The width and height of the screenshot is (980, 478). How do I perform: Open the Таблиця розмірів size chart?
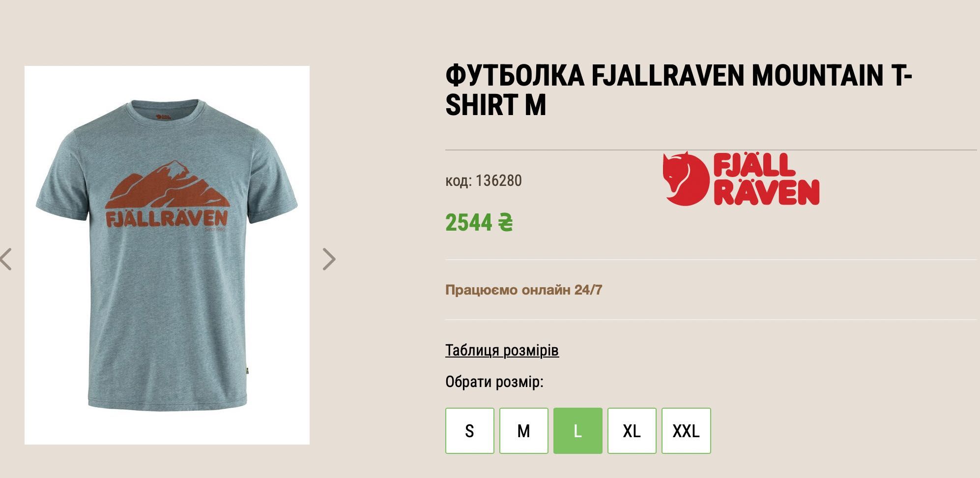502,351
